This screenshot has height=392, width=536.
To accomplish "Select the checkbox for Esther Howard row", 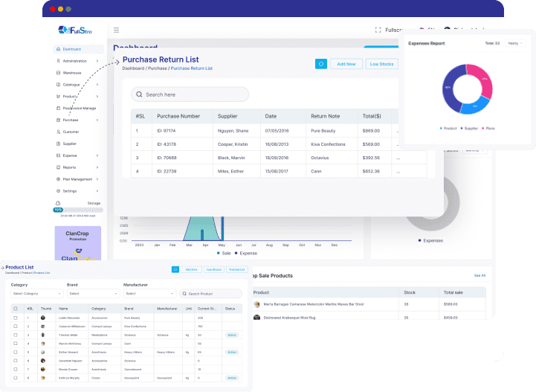I will (16, 353).
